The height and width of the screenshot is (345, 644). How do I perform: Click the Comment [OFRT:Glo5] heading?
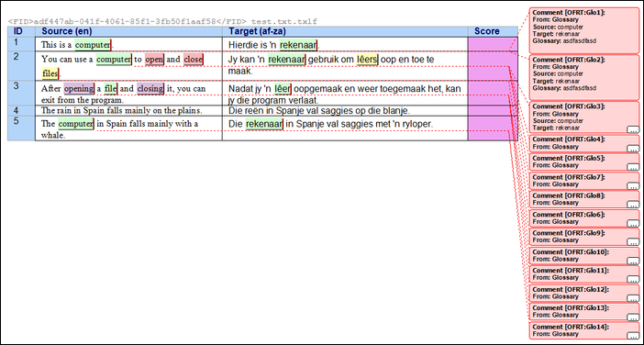pyautogui.click(x=569, y=158)
